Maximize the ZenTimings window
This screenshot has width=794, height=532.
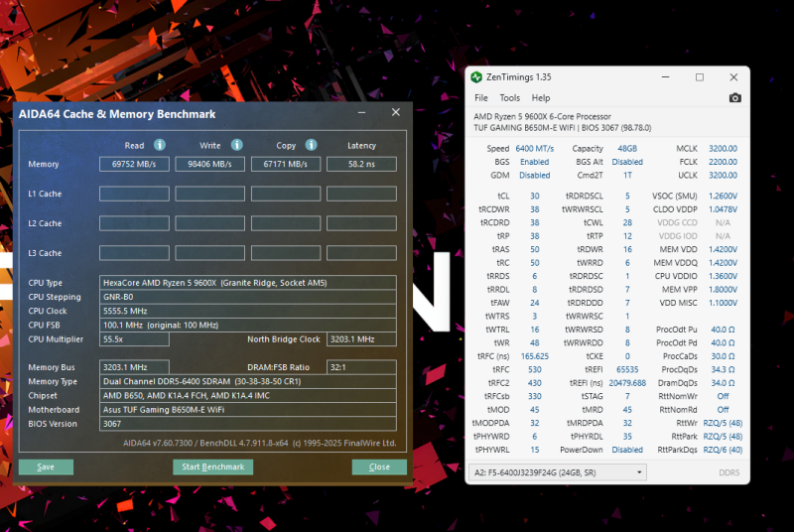click(x=700, y=77)
